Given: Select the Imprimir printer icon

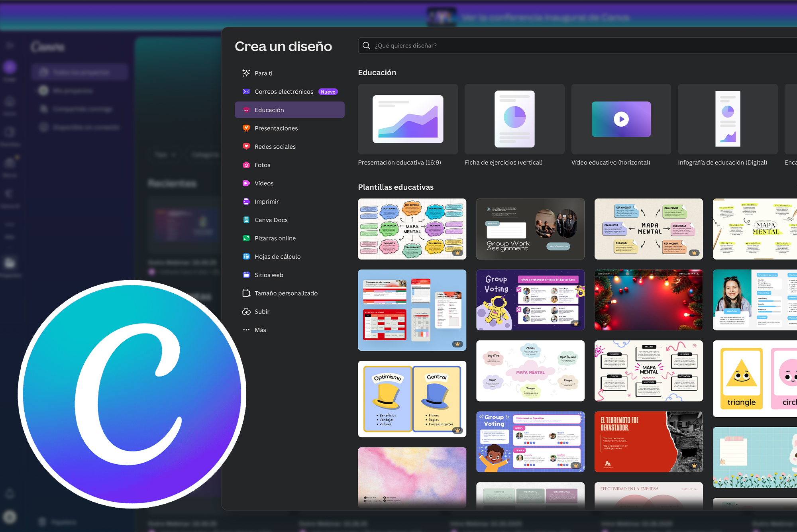Looking at the screenshot, I should tap(246, 202).
